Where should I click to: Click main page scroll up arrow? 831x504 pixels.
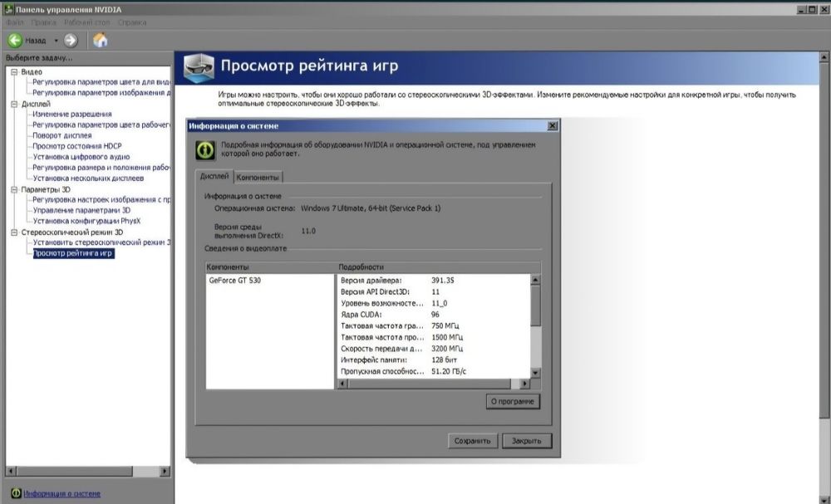(x=824, y=56)
